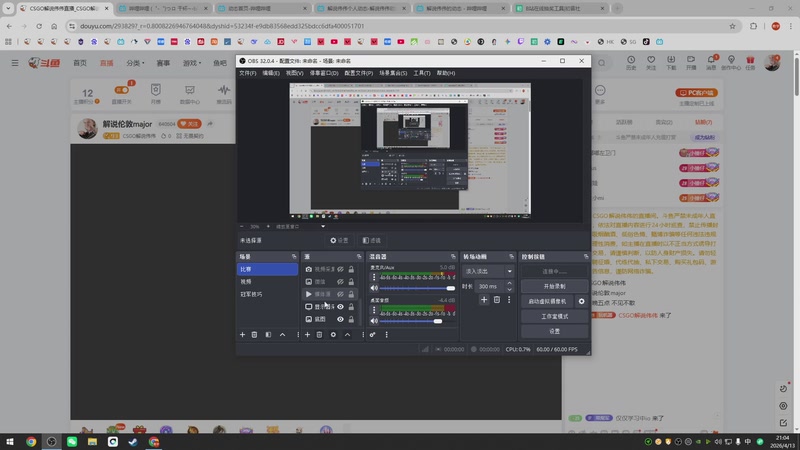Open OBS 帮助(H) menu
800x450 pixels.
point(446,73)
